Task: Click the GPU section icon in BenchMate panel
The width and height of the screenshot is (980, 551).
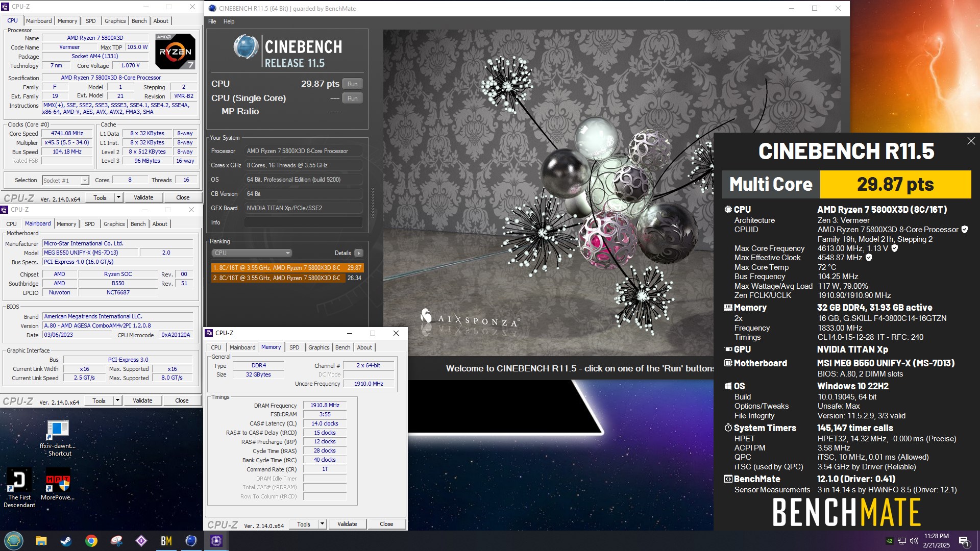Action: tap(728, 349)
